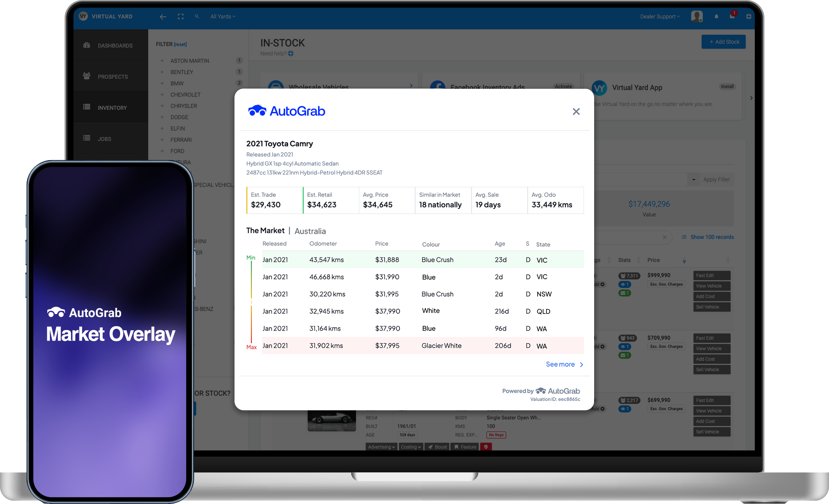The width and height of the screenshot is (829, 504).
Task: Reset the filter list
Action: [x=180, y=44]
